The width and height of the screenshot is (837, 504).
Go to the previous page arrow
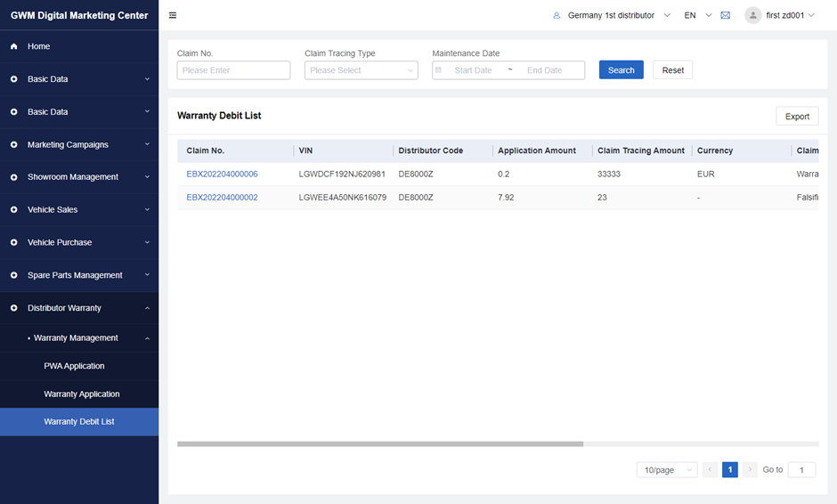710,469
